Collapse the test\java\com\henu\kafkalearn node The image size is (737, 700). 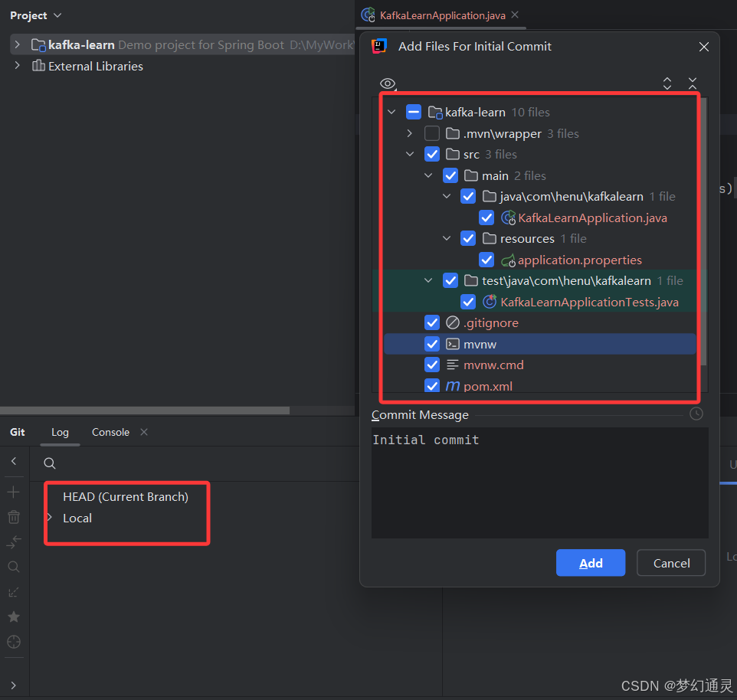(428, 280)
